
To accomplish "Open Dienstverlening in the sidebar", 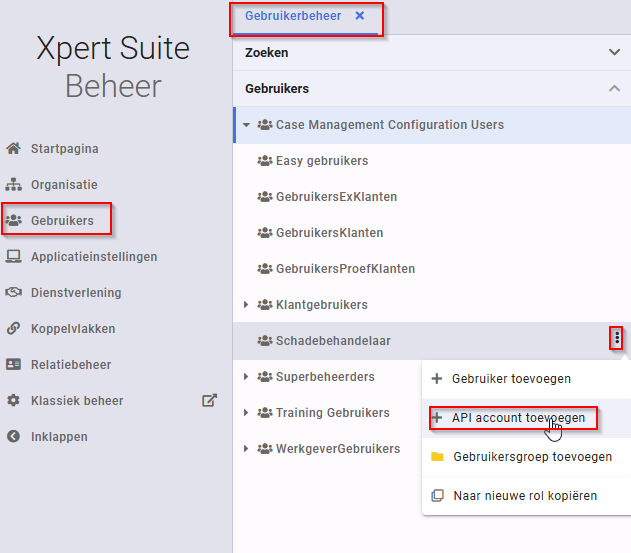I will tap(76, 292).
